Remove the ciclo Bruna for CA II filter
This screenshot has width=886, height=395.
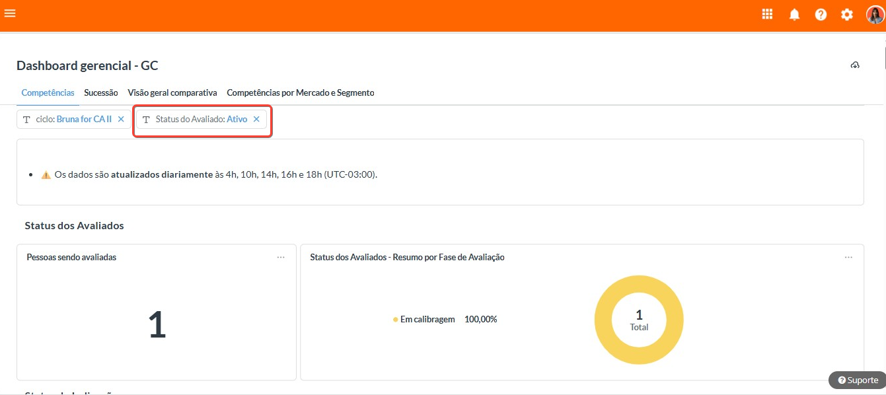(x=121, y=119)
